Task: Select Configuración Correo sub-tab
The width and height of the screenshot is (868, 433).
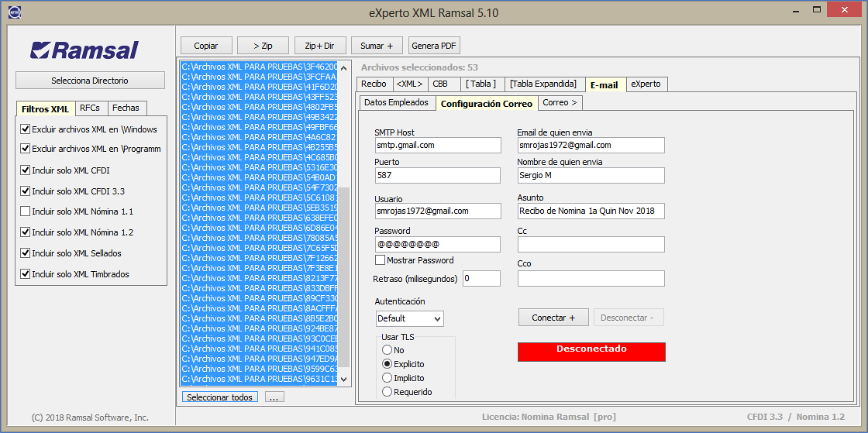Action: (x=487, y=104)
